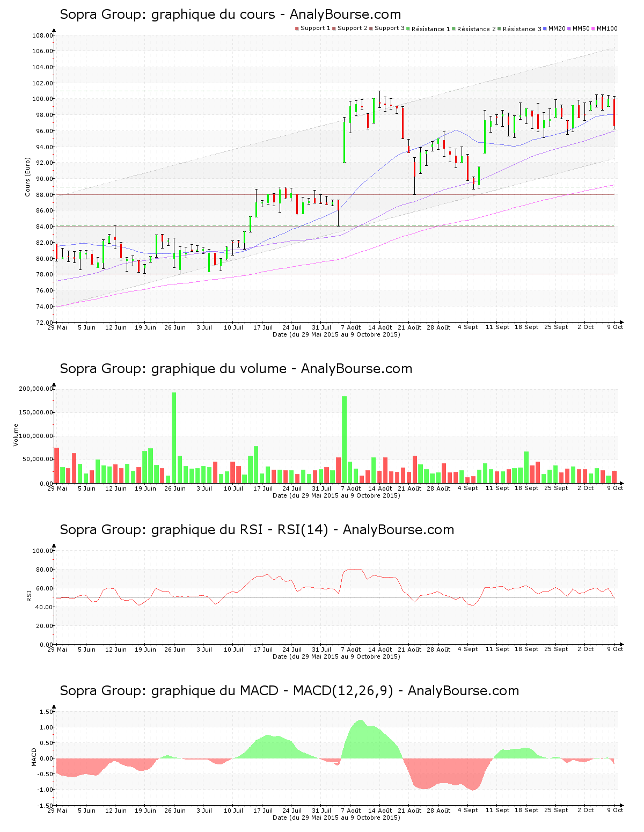Click the 200,000.00 value on volume axis
The height and width of the screenshot is (832, 644).
[36, 389]
